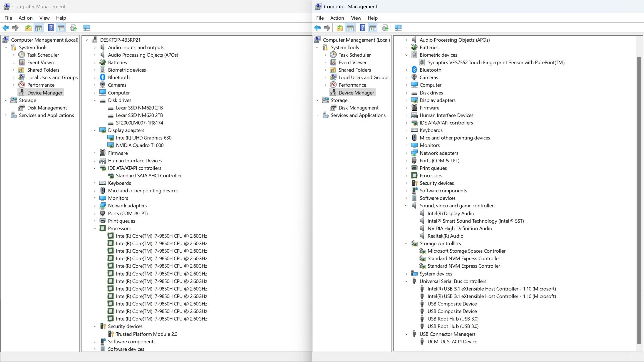The height and width of the screenshot is (362, 644).
Task: Click Print queues icon in left window
Action: [103, 221]
